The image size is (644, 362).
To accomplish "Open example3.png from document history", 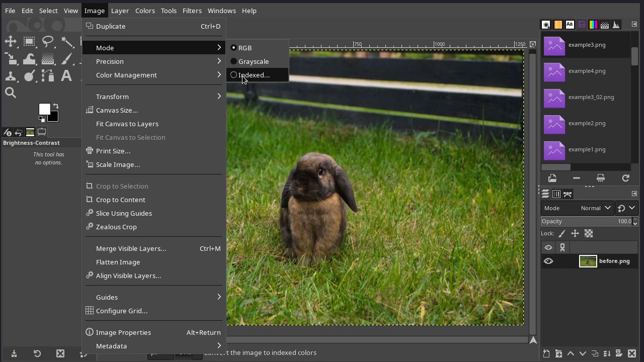I will [586, 45].
